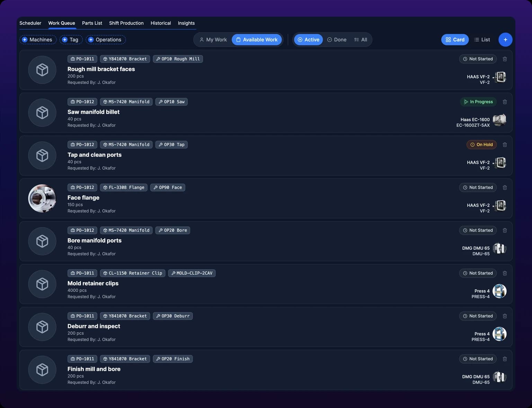Screen dimensions: 532x408
Task: Switch to the Insights tab
Action: click(x=186, y=23)
